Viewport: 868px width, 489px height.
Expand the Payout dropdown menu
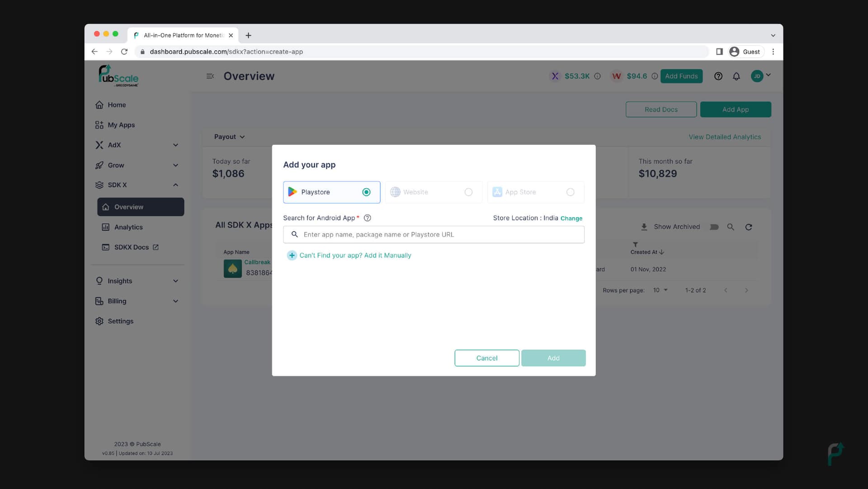[x=229, y=137]
